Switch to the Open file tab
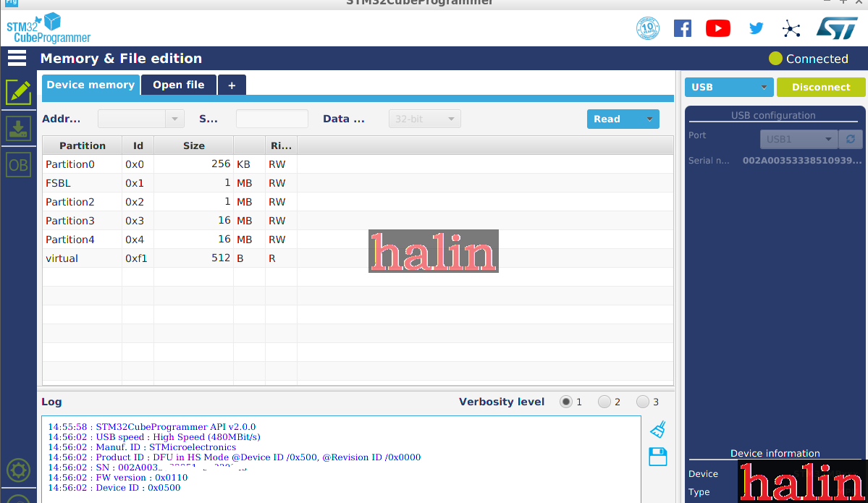Screen dimensions: 868x503 pyautogui.click(x=178, y=85)
